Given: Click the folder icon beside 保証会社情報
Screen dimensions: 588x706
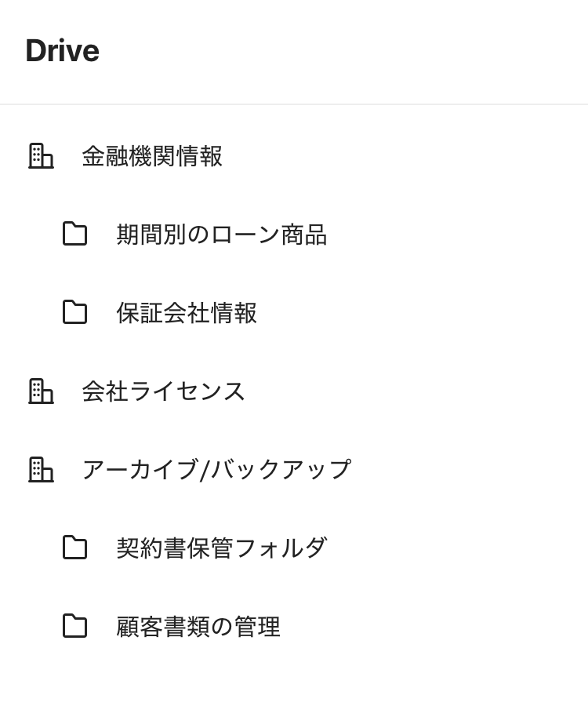Looking at the screenshot, I should [74, 312].
